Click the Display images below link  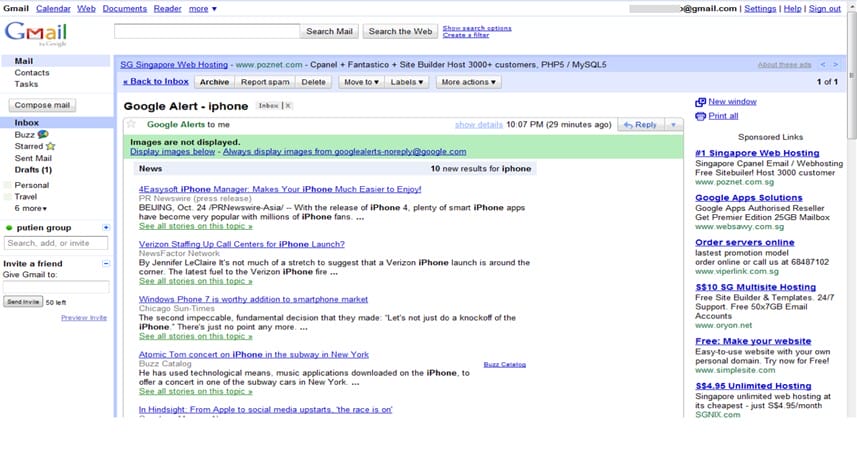172,152
